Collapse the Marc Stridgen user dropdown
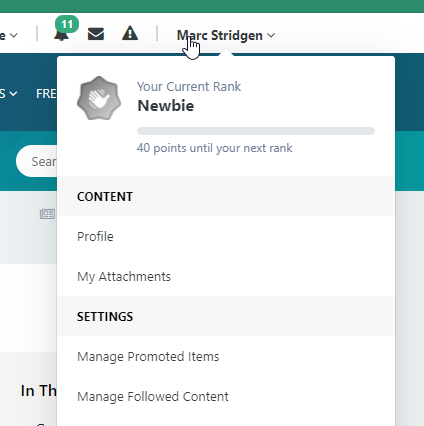This screenshot has width=424, height=426. tap(226, 35)
